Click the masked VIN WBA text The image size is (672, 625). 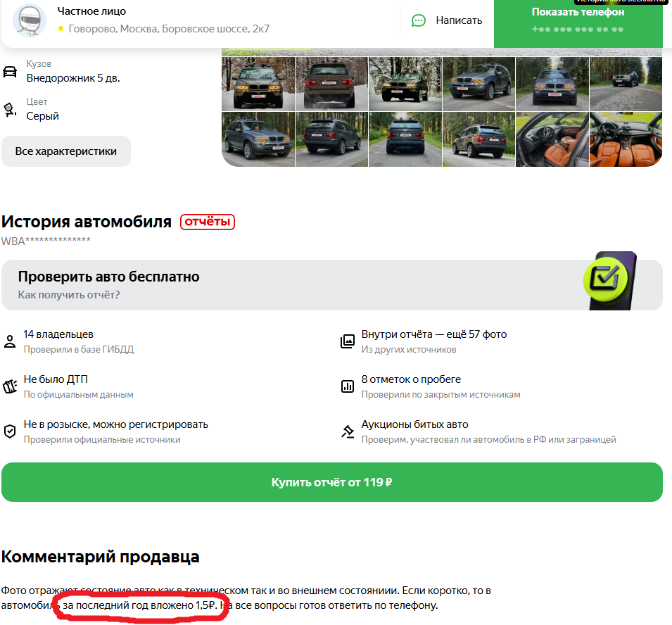pyautogui.click(x=46, y=241)
